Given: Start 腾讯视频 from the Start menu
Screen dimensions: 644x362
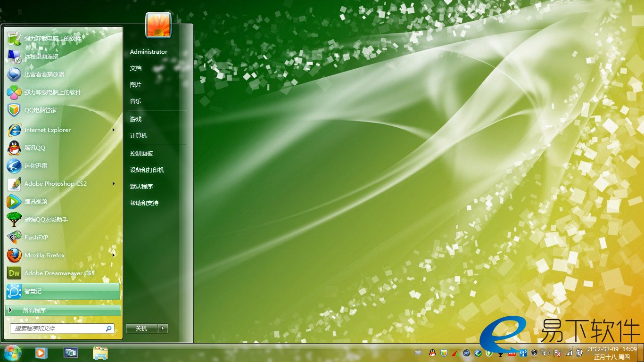Looking at the screenshot, I should (x=36, y=202).
